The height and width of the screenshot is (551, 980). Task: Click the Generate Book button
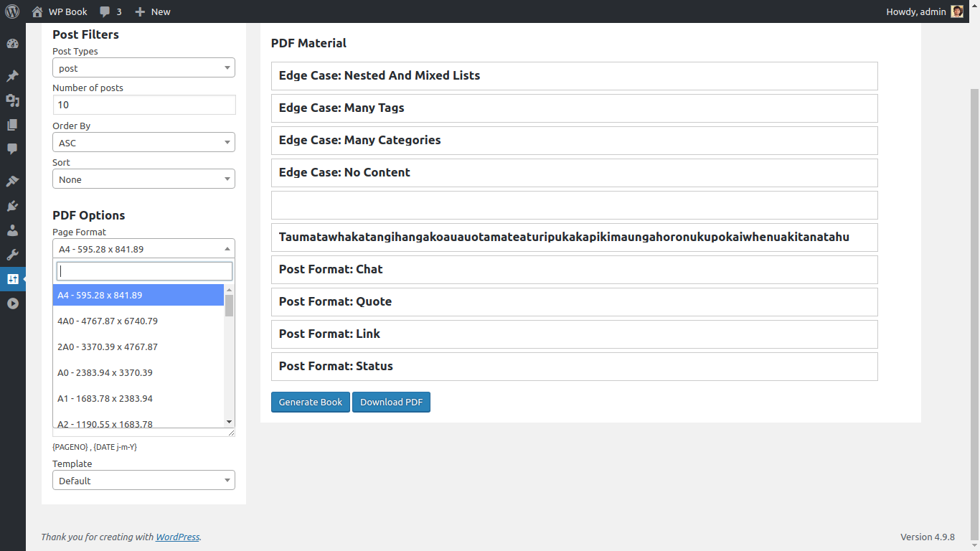pyautogui.click(x=310, y=402)
